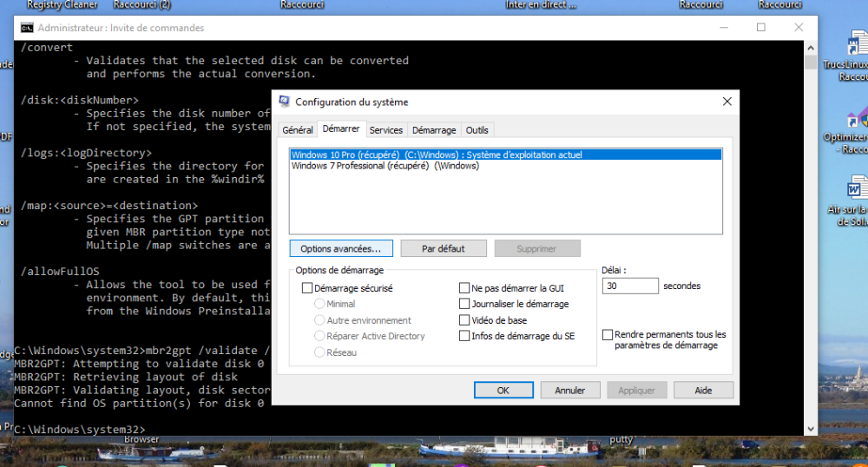This screenshot has height=467, width=868.
Task: Select the Minimal radio option
Action: point(319,304)
